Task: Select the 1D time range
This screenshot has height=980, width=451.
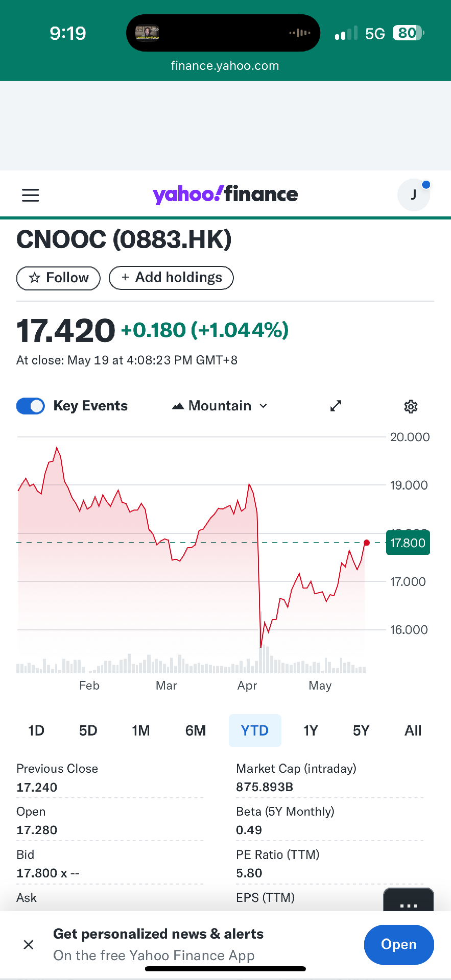Action: (x=36, y=731)
